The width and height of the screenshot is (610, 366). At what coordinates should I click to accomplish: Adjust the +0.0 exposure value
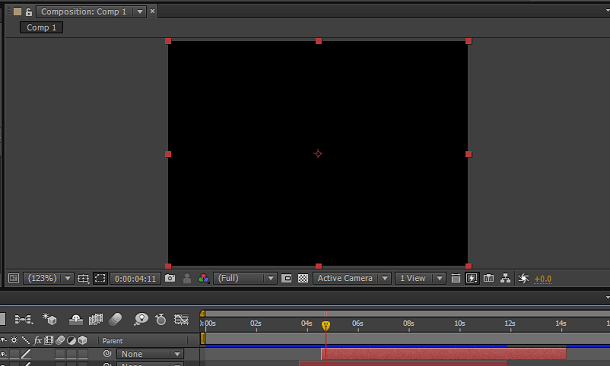[x=543, y=279]
